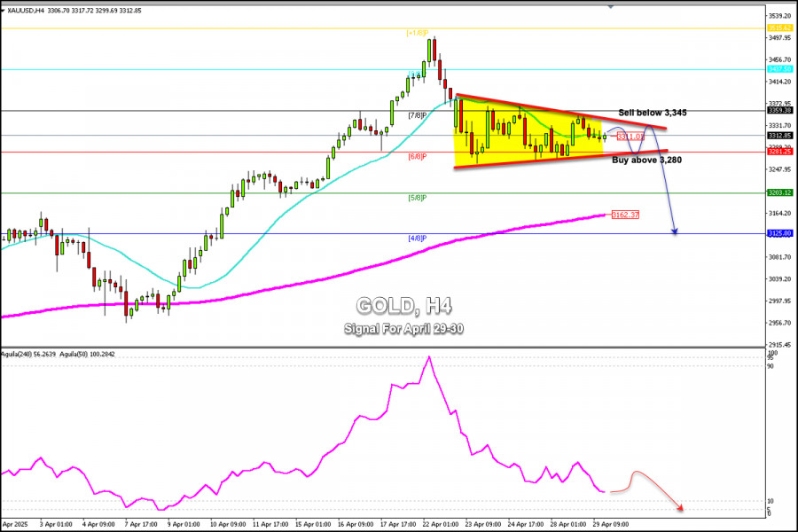Click the 2956.70 price axis value
Viewport: 798px width, 532px height.
click(779, 323)
